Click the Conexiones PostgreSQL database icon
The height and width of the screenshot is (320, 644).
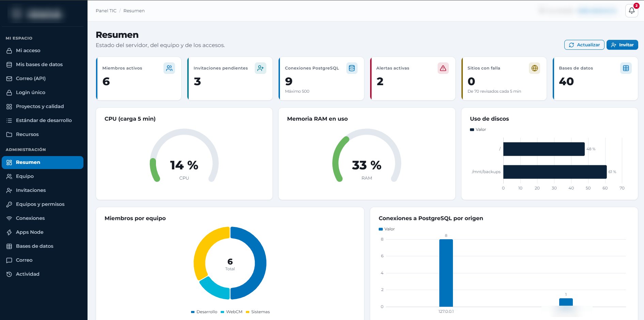pyautogui.click(x=352, y=68)
